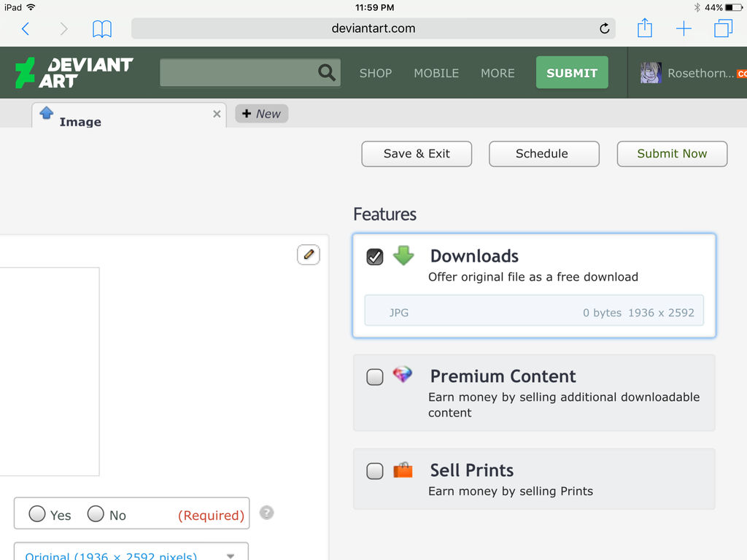Viewport: 747px width, 560px height.
Task: Click the JPG file info row
Action: point(533,311)
